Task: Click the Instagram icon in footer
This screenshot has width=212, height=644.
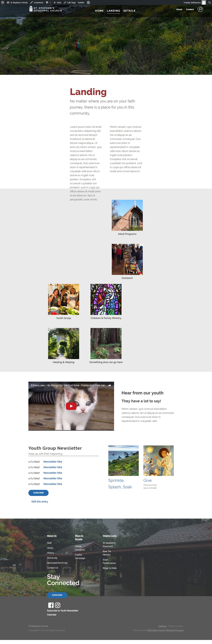Action: point(58,605)
